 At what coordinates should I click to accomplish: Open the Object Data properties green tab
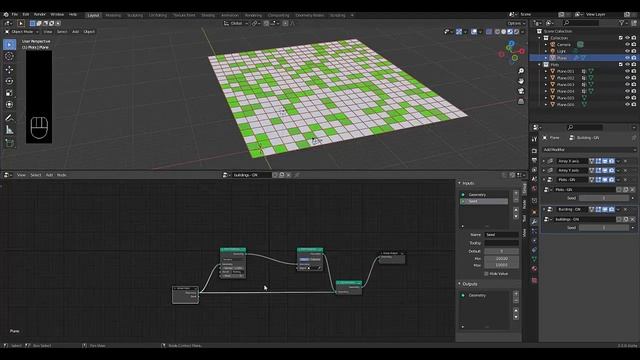534,259
